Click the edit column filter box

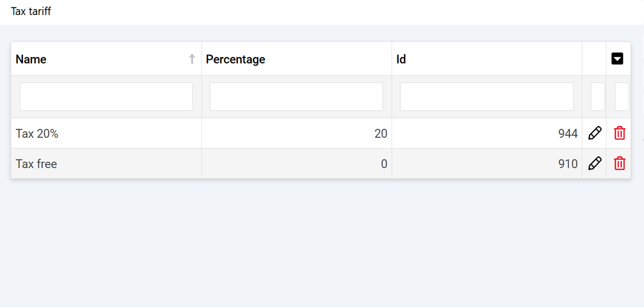597,97
